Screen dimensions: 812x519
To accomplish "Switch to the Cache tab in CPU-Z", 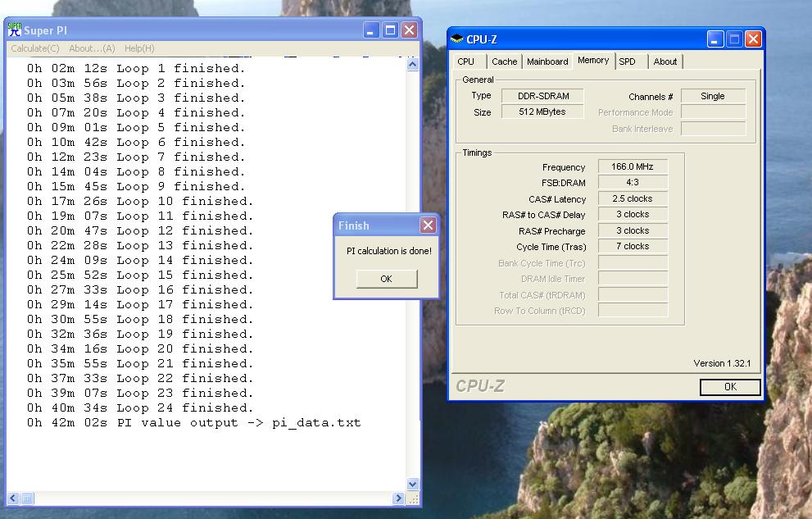I will pos(505,61).
